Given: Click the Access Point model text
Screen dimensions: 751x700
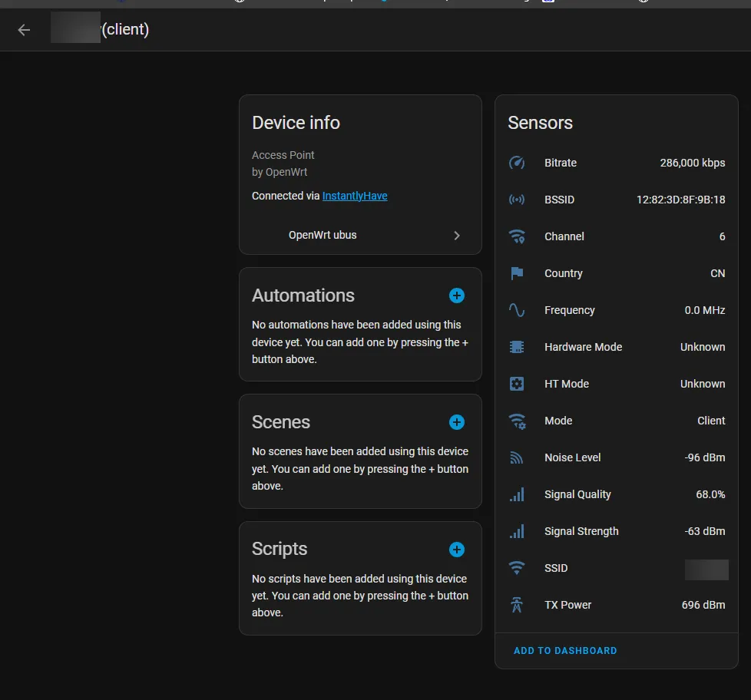Looking at the screenshot, I should coord(283,155).
